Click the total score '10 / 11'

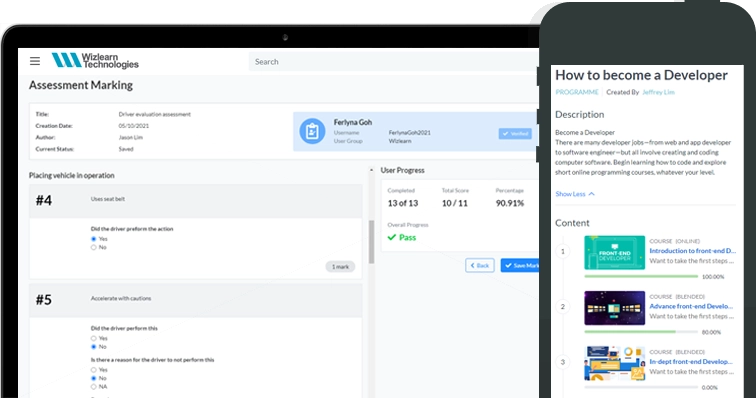click(x=455, y=203)
